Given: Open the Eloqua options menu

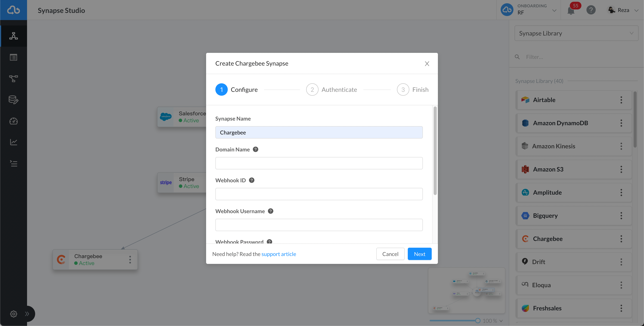Looking at the screenshot, I should [621, 285].
